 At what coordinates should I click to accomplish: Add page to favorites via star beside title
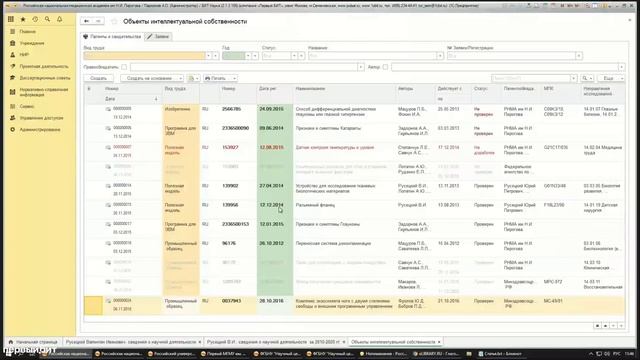(114, 21)
